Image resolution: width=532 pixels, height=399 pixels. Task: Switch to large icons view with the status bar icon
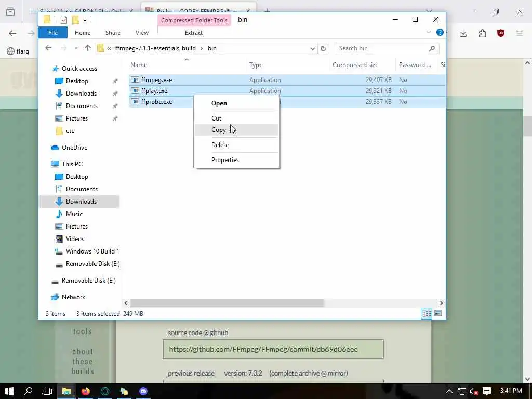pos(438,313)
